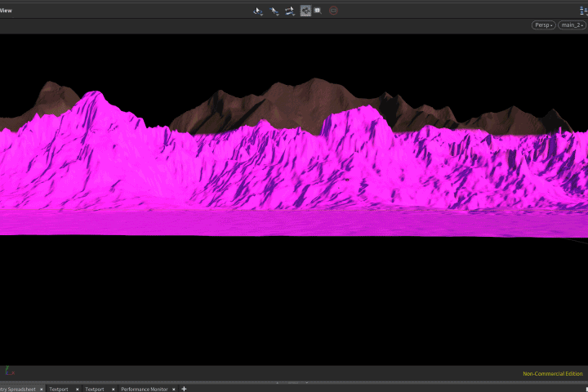This screenshot has height=392, width=588.
Task: Toggle the red VR headset icon
Action: [333, 11]
